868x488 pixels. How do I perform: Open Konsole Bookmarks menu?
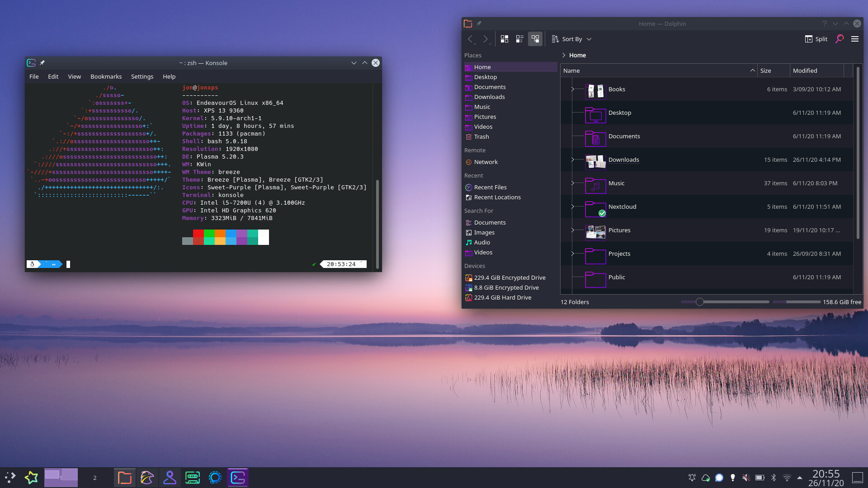pyautogui.click(x=106, y=76)
